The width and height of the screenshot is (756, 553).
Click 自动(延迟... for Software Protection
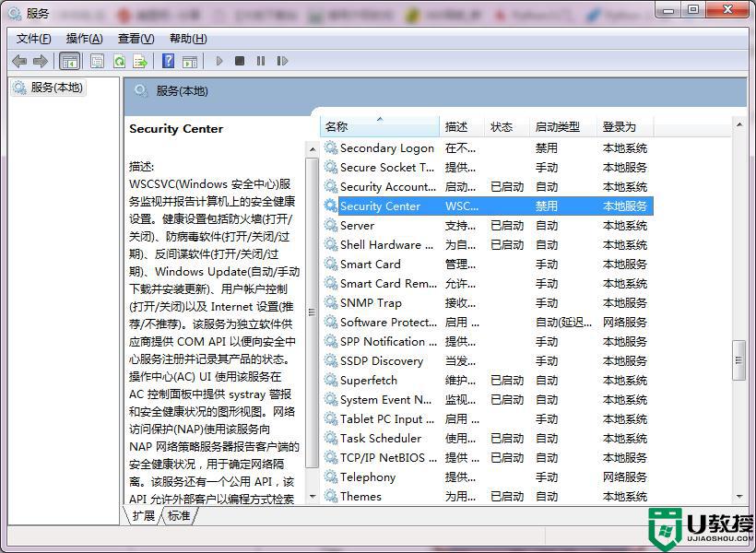[x=563, y=322]
